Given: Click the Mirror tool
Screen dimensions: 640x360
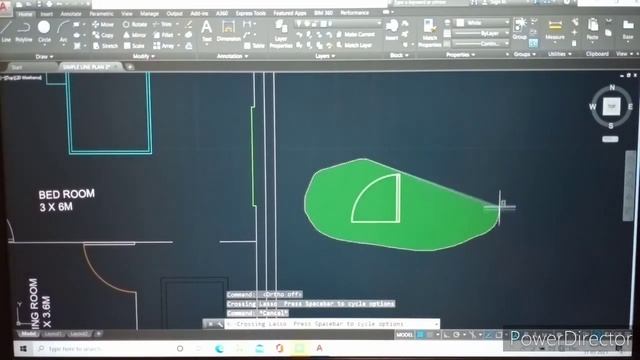Looking at the screenshot, I should (134, 35).
